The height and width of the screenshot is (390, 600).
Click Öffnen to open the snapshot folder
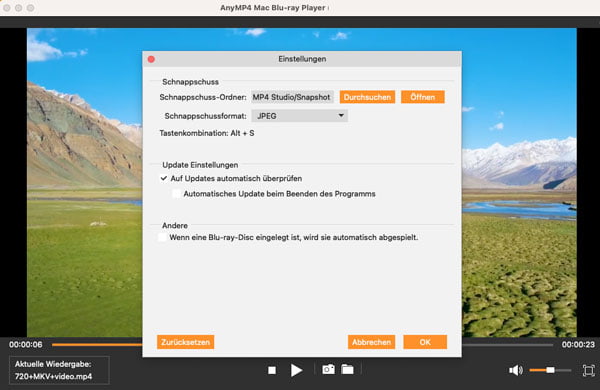click(x=423, y=97)
